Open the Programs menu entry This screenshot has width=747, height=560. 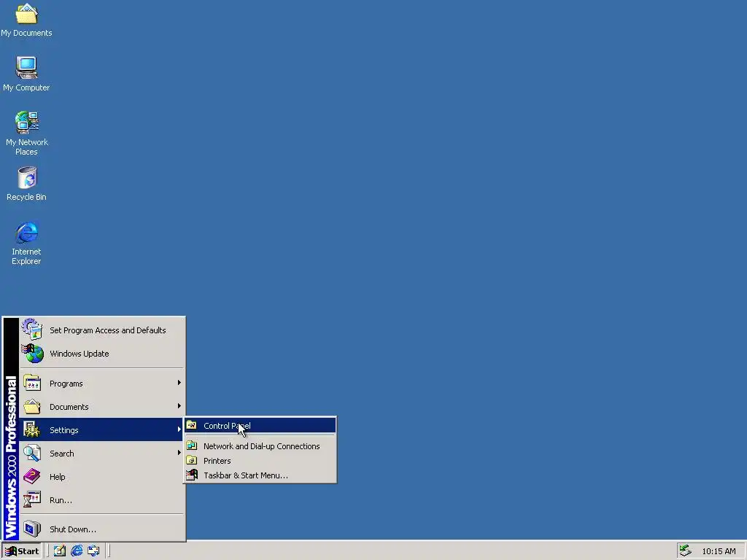tap(102, 384)
